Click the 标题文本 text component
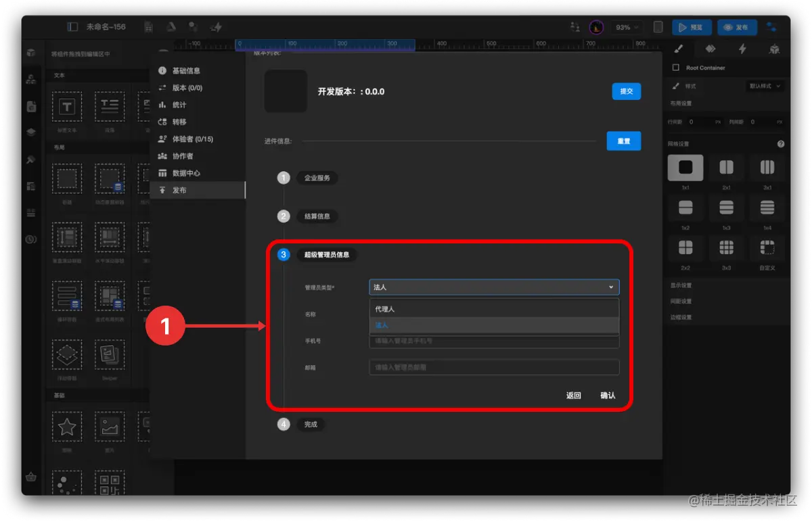Screen dimensions: 812x522 67,107
